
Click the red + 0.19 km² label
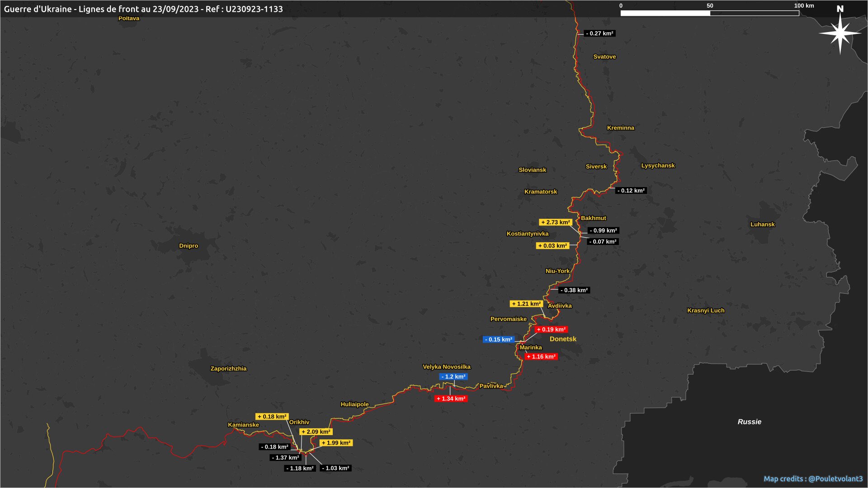pos(551,330)
